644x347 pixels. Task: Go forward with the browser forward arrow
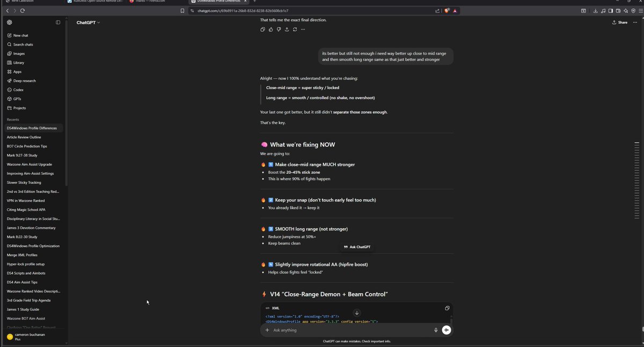pos(14,11)
